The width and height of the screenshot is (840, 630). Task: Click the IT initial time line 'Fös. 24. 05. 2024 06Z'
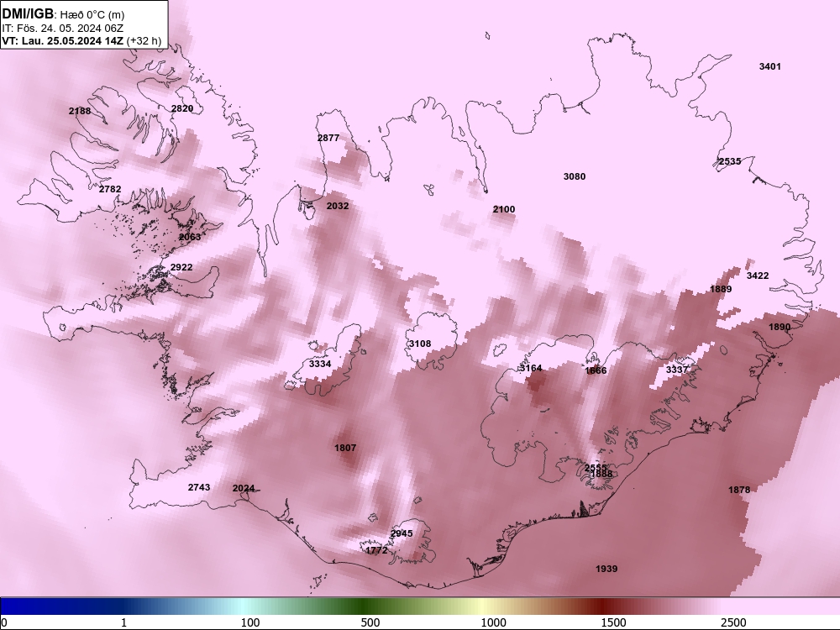click(x=69, y=28)
